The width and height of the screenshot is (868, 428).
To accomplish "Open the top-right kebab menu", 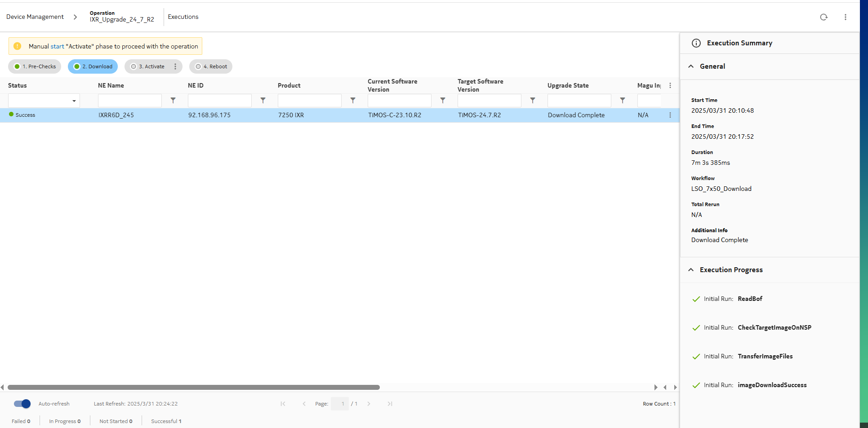I will pos(845,17).
